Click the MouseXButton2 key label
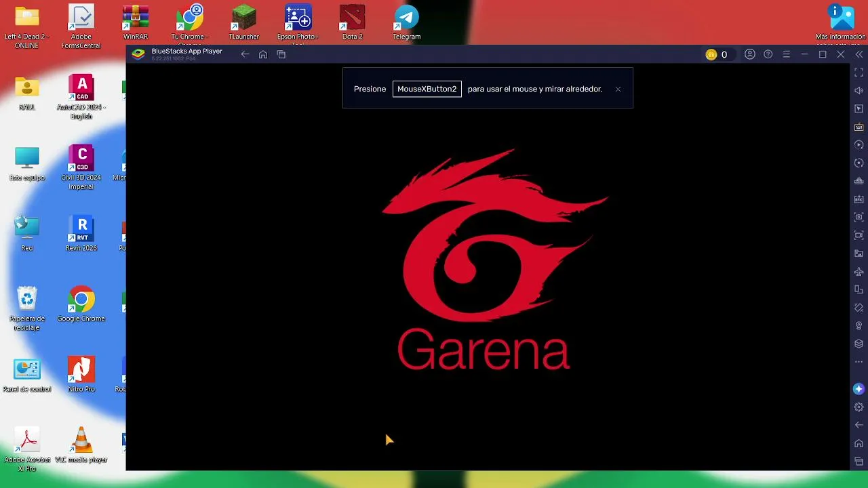 pos(427,89)
